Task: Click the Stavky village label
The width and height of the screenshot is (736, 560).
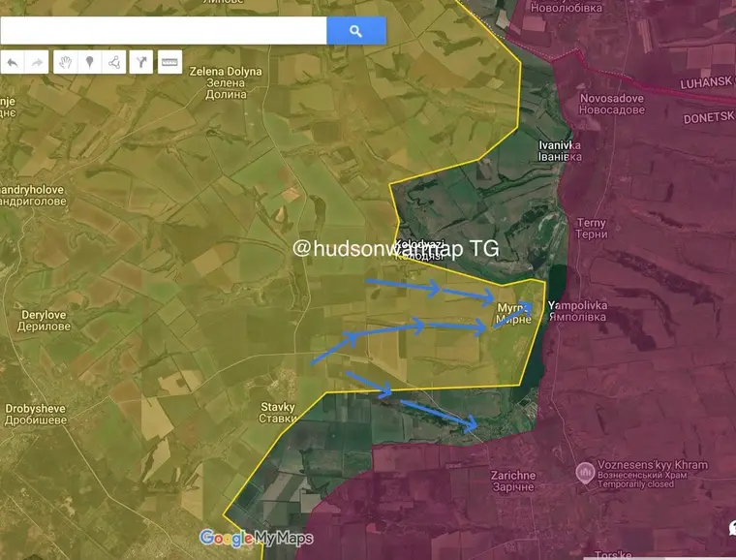Action: pyautogui.click(x=278, y=413)
